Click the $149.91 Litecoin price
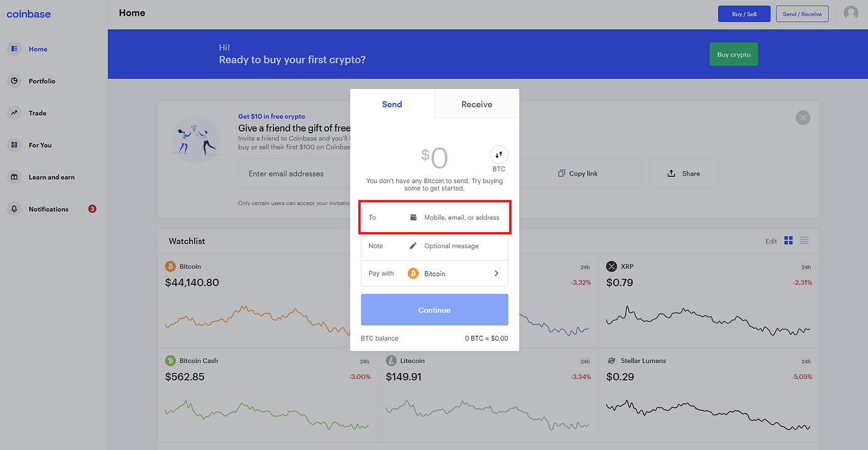The width and height of the screenshot is (868, 450). click(405, 377)
